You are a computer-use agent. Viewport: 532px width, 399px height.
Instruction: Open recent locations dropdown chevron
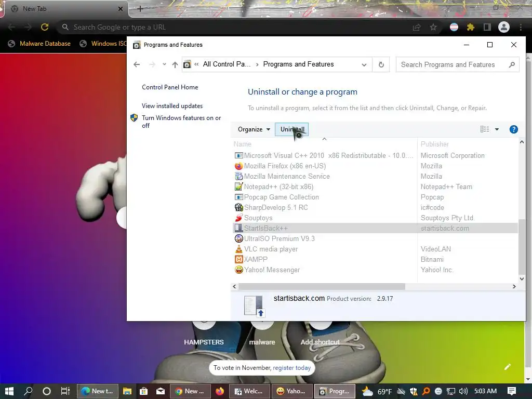click(x=164, y=64)
